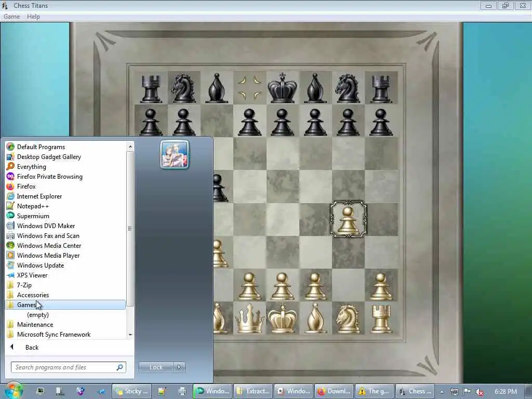Click the 6:28 PM clock
The width and height of the screenshot is (532, 399).
click(506, 391)
